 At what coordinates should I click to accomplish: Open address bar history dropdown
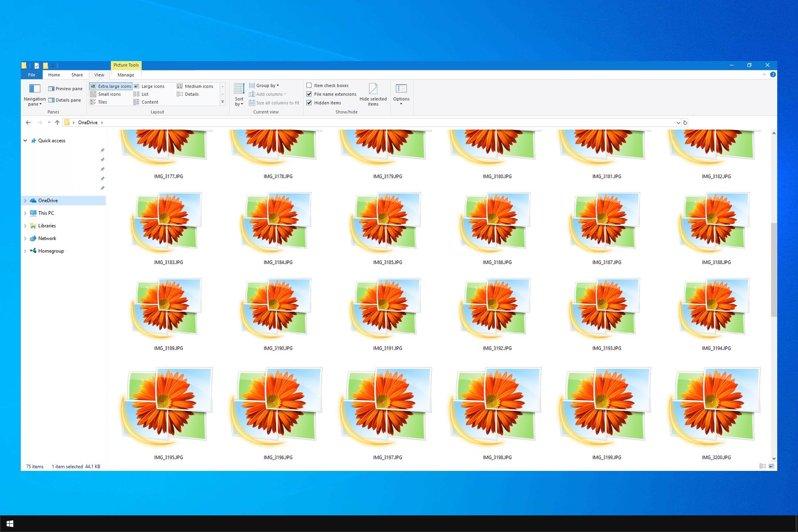pos(678,123)
